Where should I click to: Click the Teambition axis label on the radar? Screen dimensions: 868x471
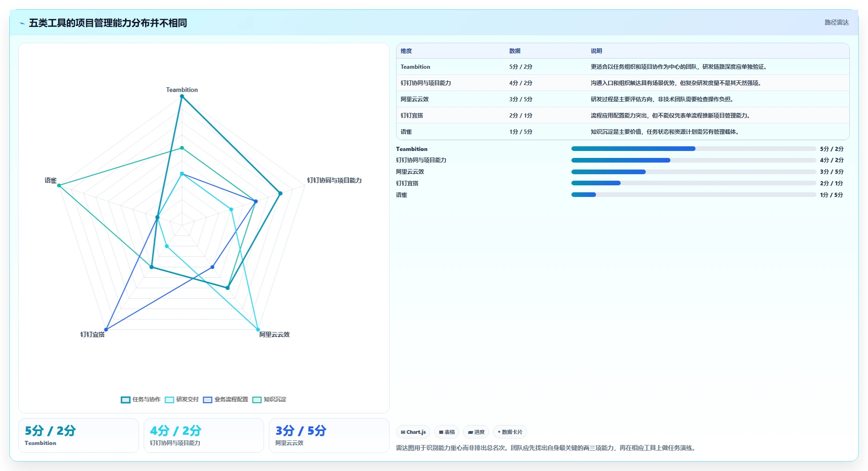click(182, 90)
